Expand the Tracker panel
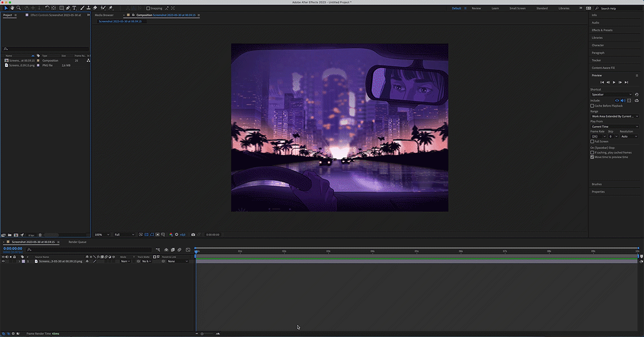This screenshot has height=337, width=644. click(x=596, y=61)
